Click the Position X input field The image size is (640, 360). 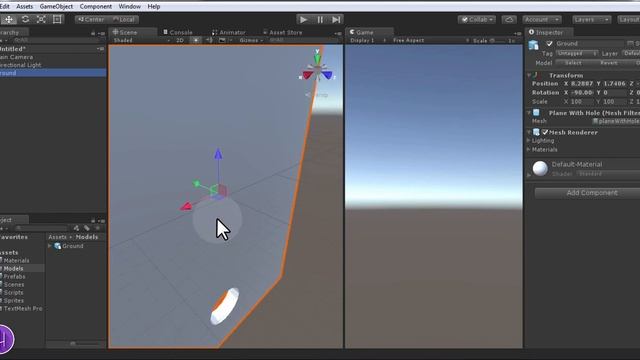click(x=582, y=84)
